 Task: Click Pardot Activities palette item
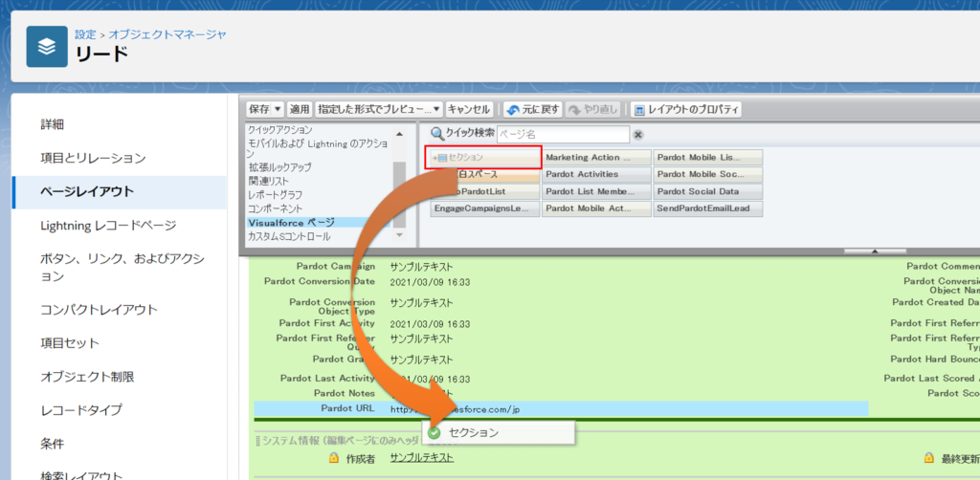[596, 174]
